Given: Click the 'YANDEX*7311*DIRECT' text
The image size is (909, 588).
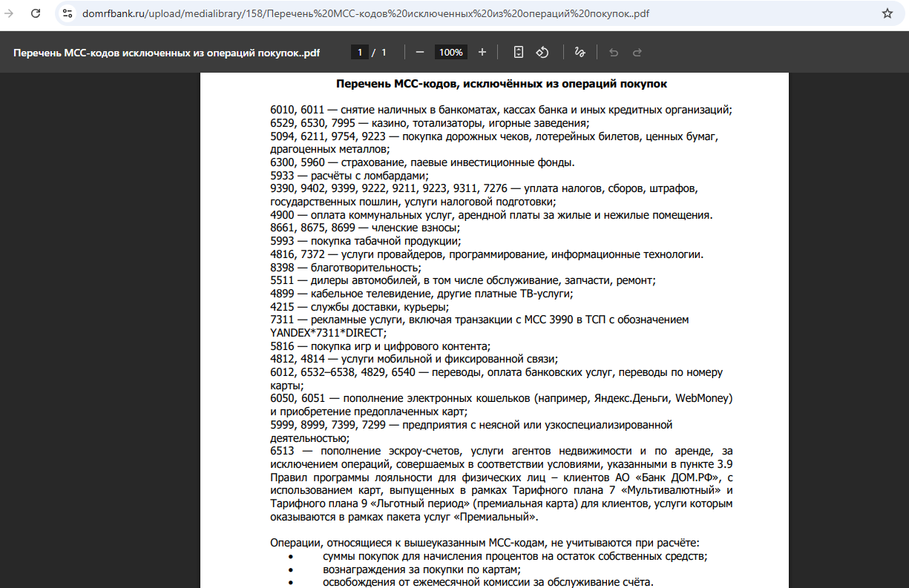Looking at the screenshot, I should click(x=329, y=331).
